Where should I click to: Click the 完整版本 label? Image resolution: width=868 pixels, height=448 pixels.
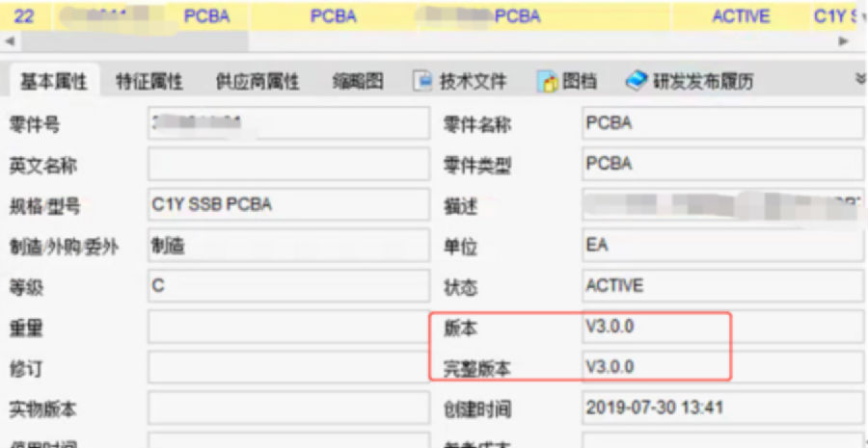(477, 369)
